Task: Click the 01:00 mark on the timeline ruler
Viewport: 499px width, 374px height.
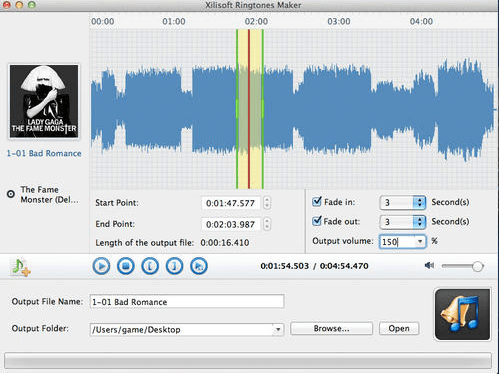Action: point(174,21)
